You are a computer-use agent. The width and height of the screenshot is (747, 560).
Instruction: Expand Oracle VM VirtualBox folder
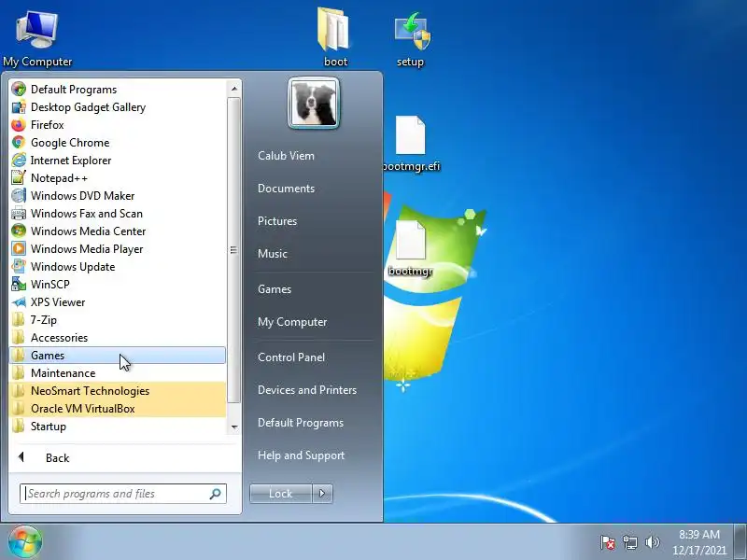(118, 409)
